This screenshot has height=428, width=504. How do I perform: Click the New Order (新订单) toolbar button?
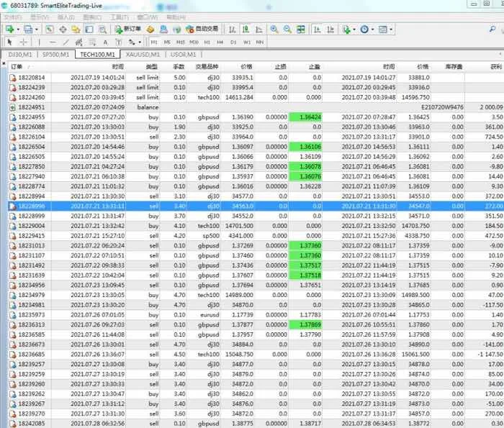tap(127, 29)
